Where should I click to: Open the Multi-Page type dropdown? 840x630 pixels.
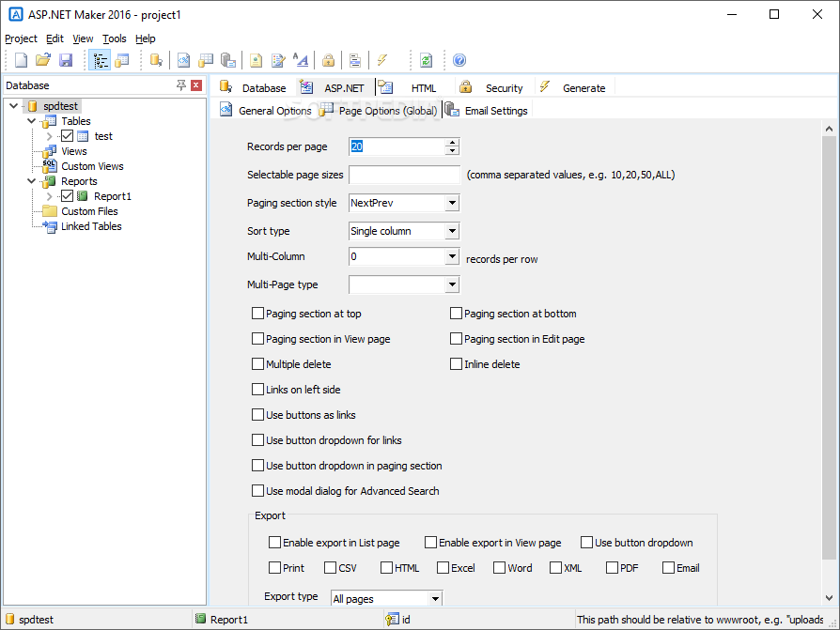pos(452,284)
